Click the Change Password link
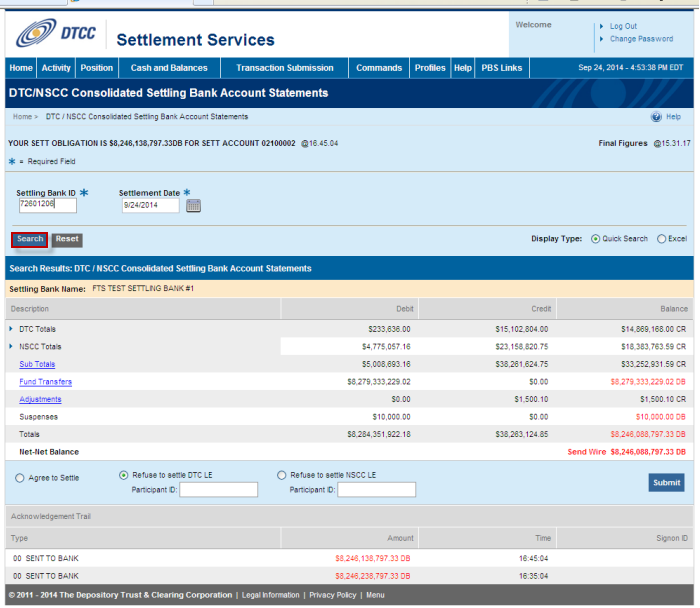This screenshot has width=700, height=608. [642, 39]
